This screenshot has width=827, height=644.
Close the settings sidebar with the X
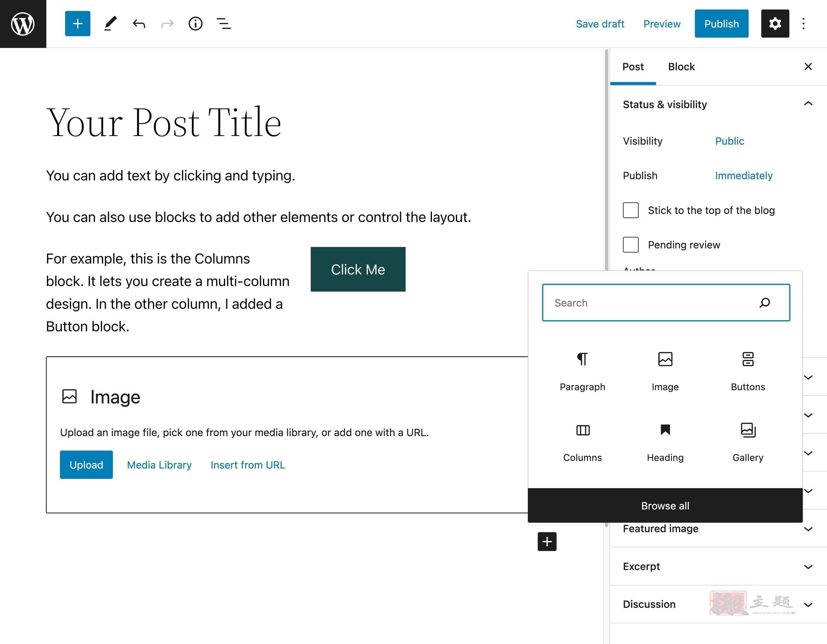click(808, 67)
